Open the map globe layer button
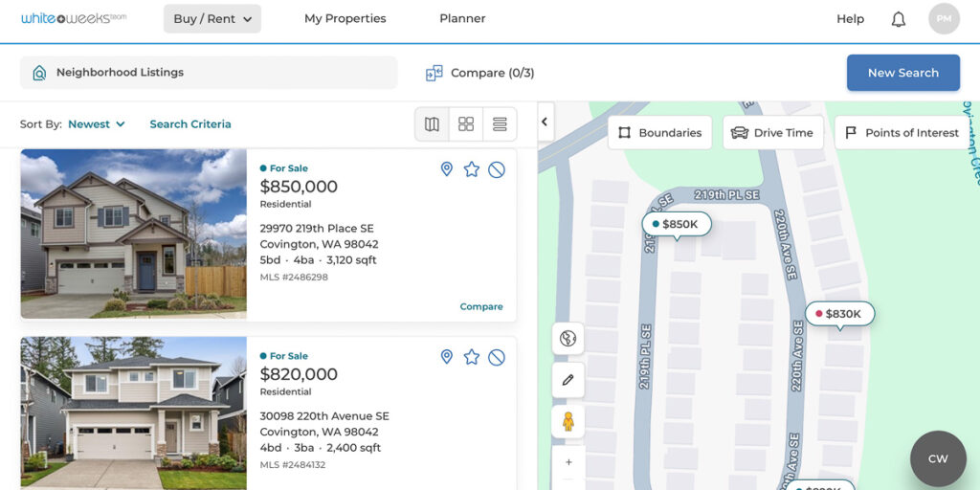This screenshot has width=980, height=490. [568, 338]
